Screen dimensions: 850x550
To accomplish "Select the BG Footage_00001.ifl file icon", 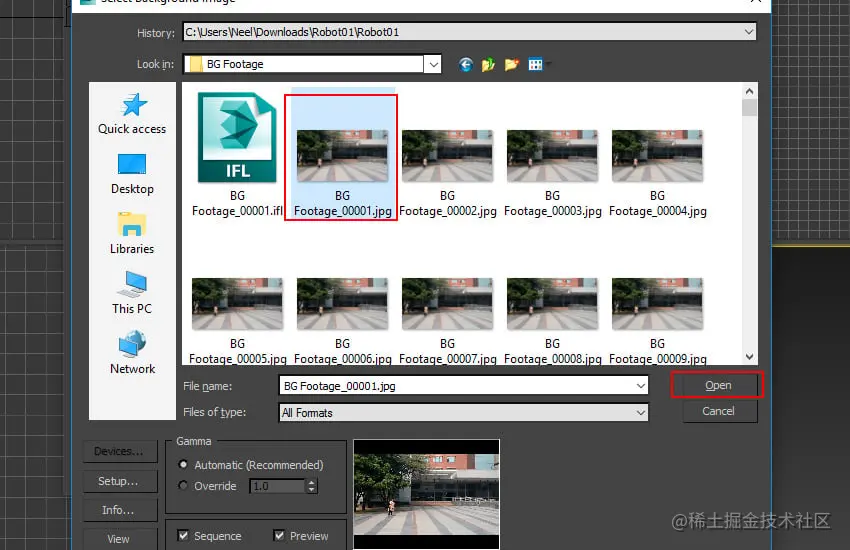I will pyautogui.click(x=237, y=138).
